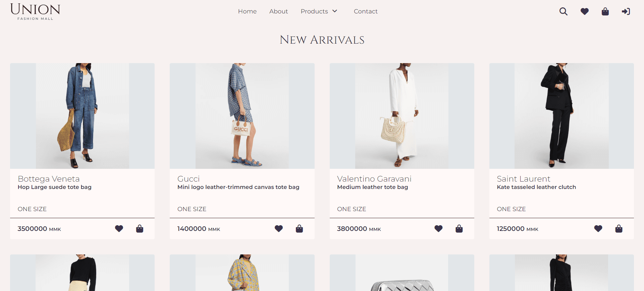
Task: Add Bottega Veneta tote to wishlist
Action: point(119,229)
